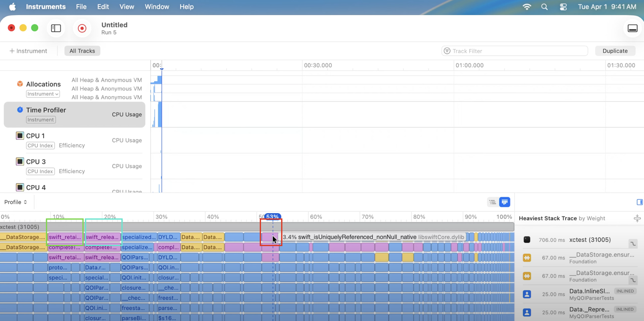Focus the Track Filter input field
The width and height of the screenshot is (644, 321).
(x=514, y=51)
